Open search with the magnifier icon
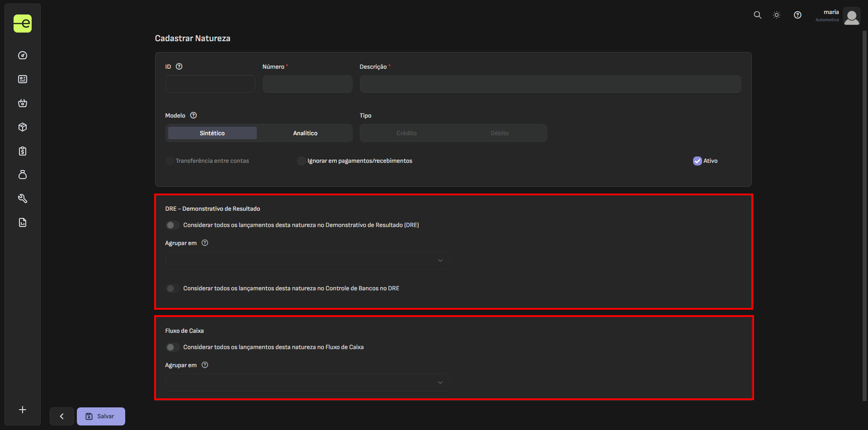 point(758,15)
